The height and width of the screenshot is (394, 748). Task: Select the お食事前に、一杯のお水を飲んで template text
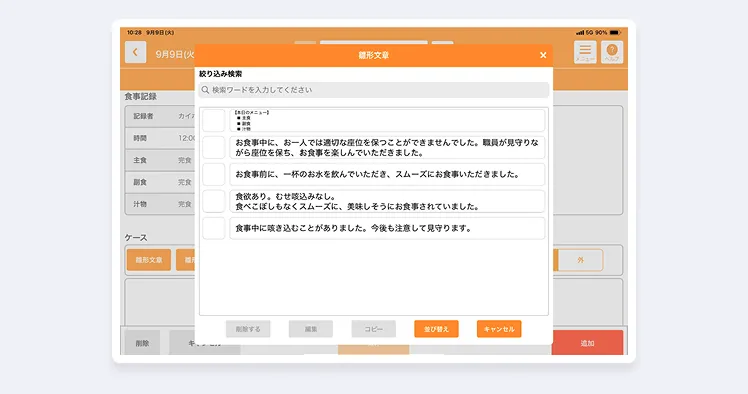click(387, 174)
